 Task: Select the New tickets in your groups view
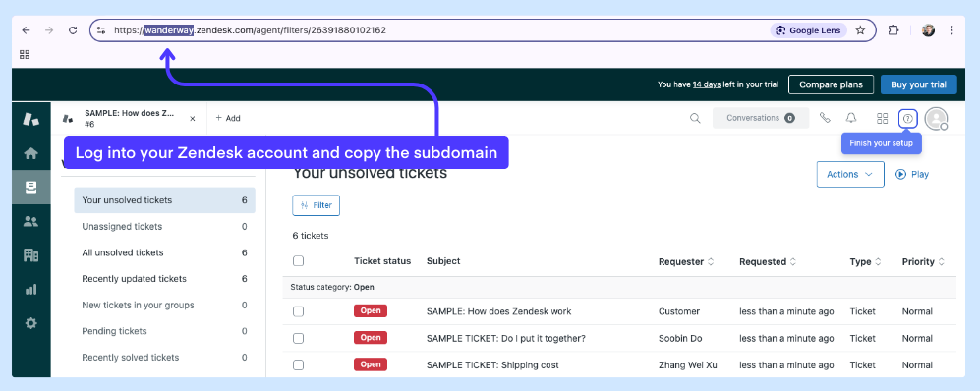pos(164,306)
